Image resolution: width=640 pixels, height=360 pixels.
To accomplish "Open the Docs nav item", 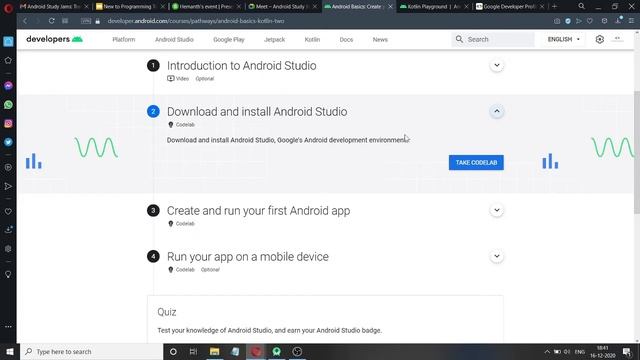I will pyautogui.click(x=346, y=40).
